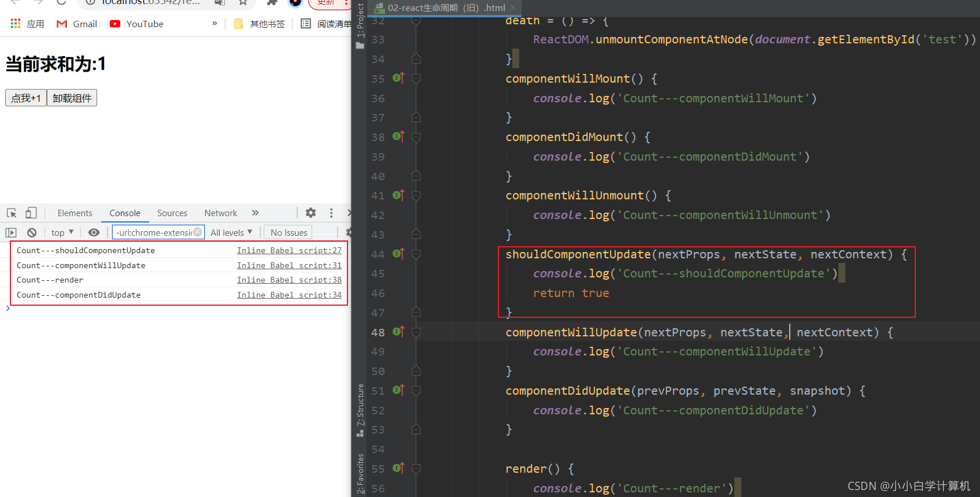Collapse componentDidUpdate code block at line 51

pyautogui.click(x=416, y=391)
